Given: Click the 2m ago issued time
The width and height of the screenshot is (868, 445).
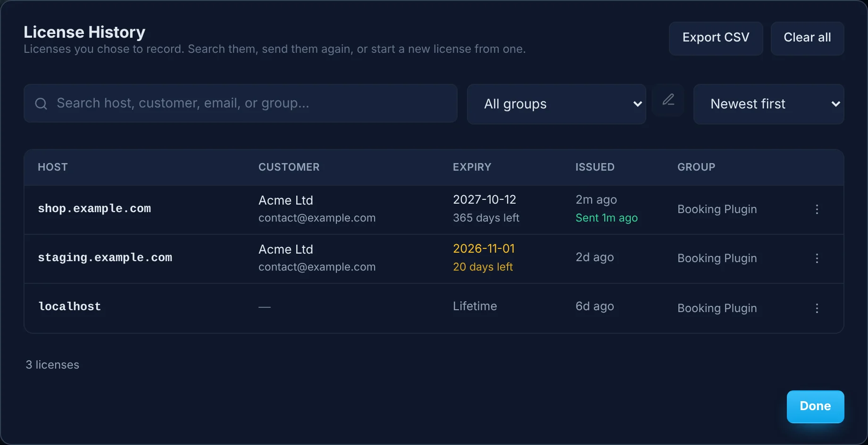Looking at the screenshot, I should [596, 200].
